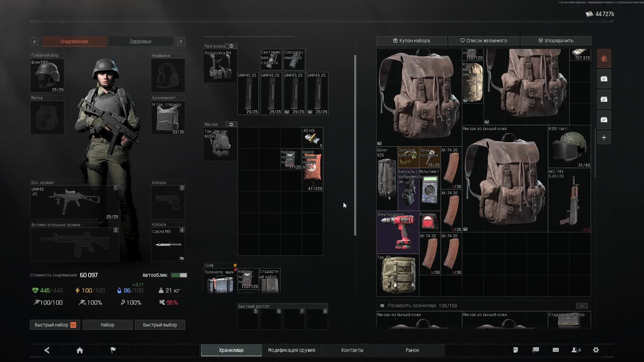
Task: Click the flag icon in the bottom bar
Action: 113,350
